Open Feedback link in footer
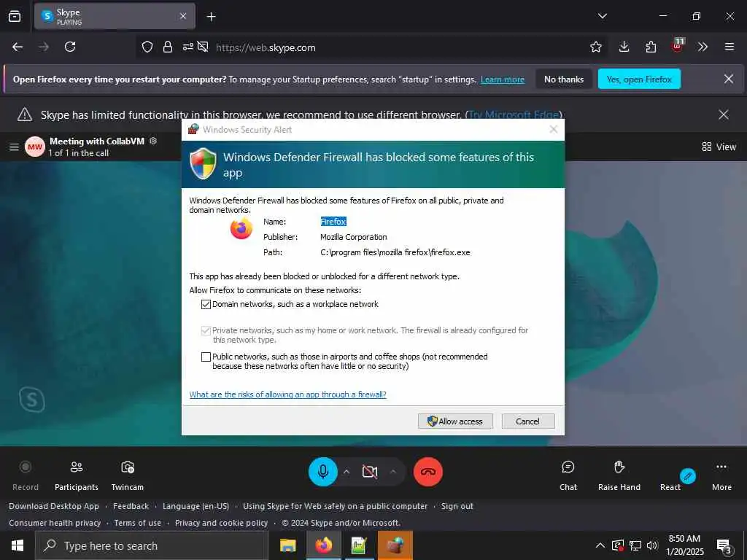The height and width of the screenshot is (560, 747). [131, 506]
